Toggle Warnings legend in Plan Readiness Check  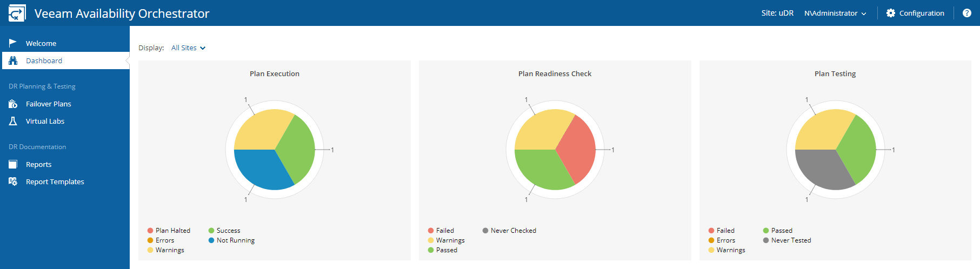(446, 240)
